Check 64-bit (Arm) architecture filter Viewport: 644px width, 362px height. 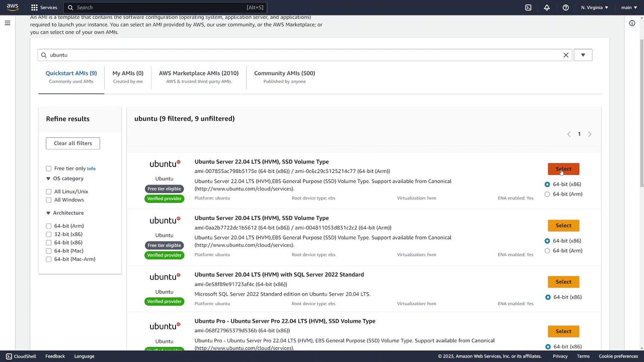(49, 226)
